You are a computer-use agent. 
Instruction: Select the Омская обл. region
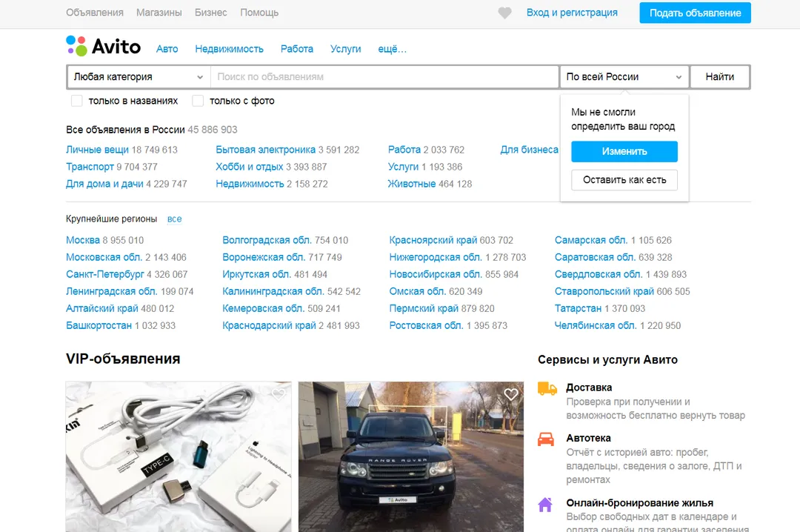[x=417, y=291]
